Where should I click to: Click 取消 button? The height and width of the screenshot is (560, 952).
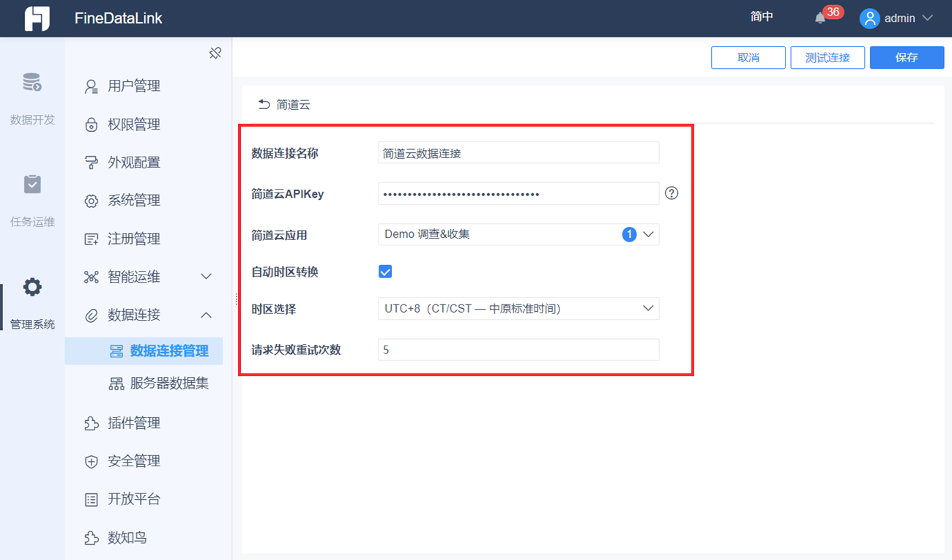pyautogui.click(x=748, y=58)
